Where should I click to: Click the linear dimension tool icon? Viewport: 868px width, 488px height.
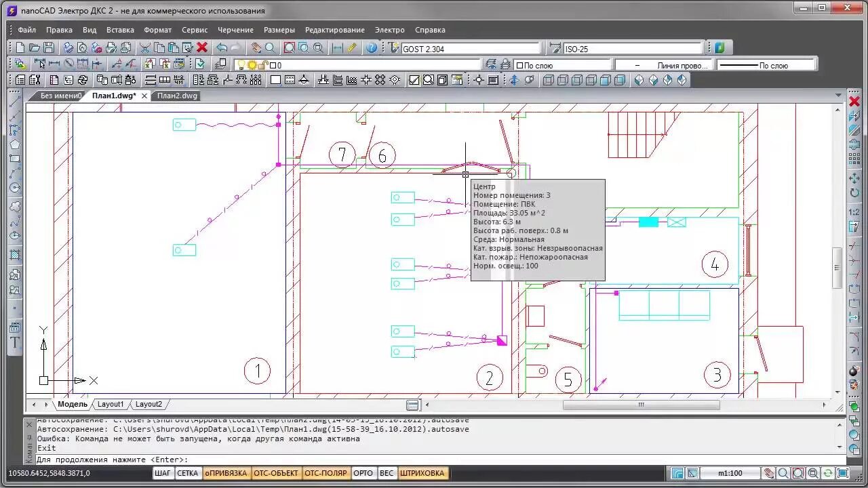point(54,64)
